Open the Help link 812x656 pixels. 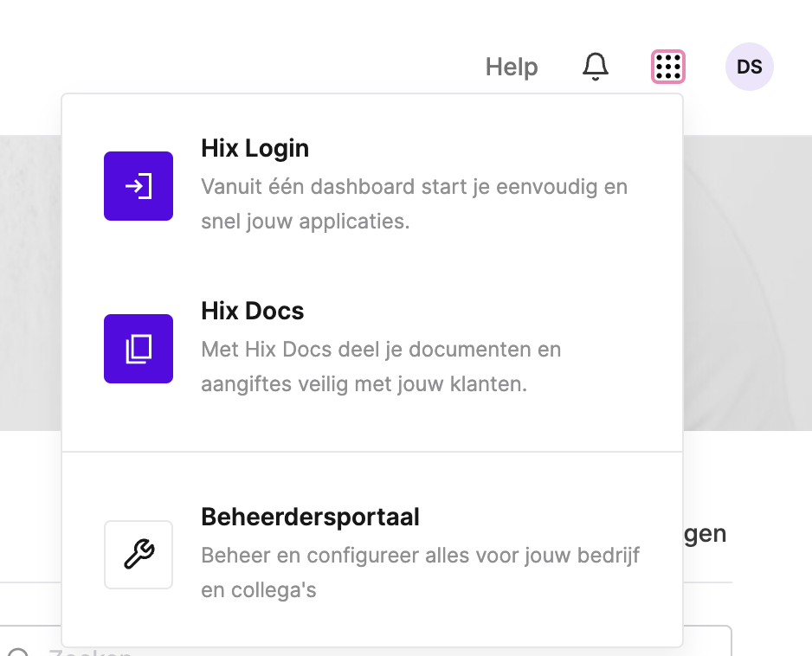coord(512,67)
